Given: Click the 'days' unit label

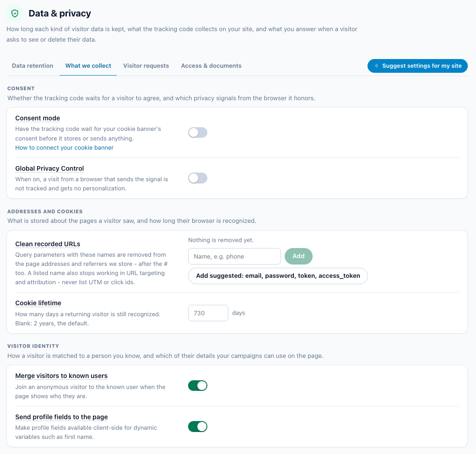Looking at the screenshot, I should click(x=238, y=313).
